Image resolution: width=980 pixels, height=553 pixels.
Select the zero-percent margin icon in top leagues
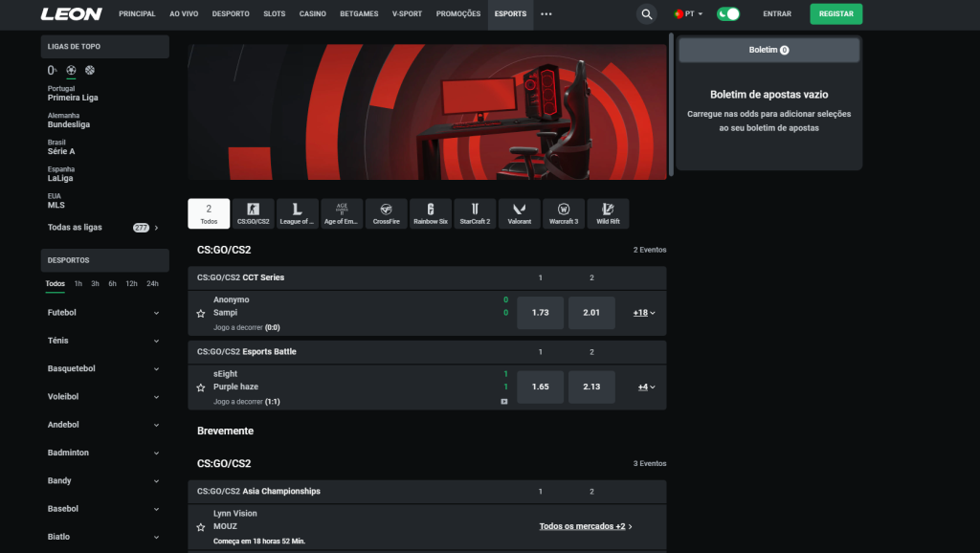click(x=52, y=70)
